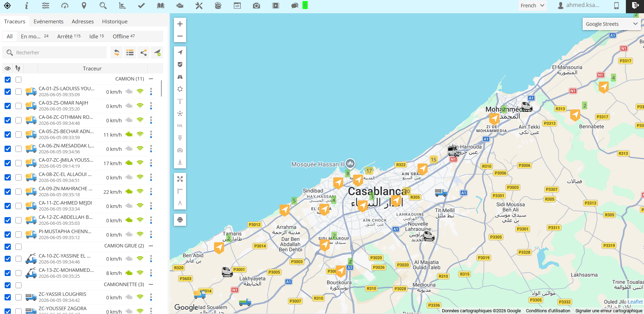Check follow box for CA-10-ZC-YASSINE EL
This screenshot has width=644, height=314.
(18, 259)
